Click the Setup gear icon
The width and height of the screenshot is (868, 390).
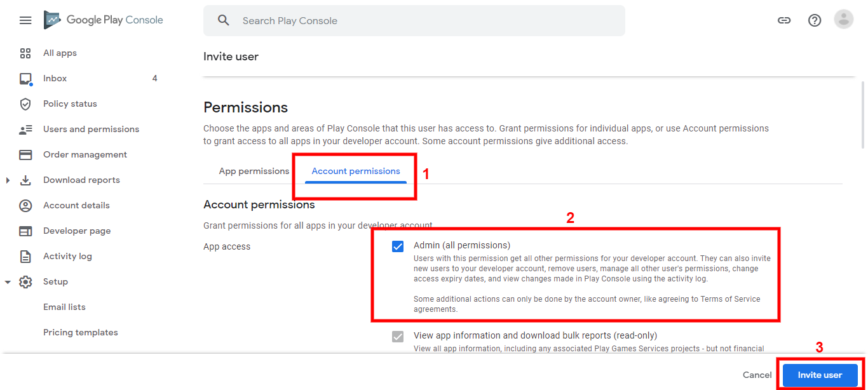[x=25, y=282]
